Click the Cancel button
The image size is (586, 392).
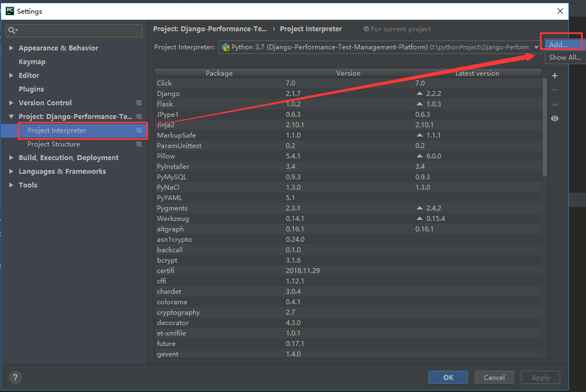[494, 377]
